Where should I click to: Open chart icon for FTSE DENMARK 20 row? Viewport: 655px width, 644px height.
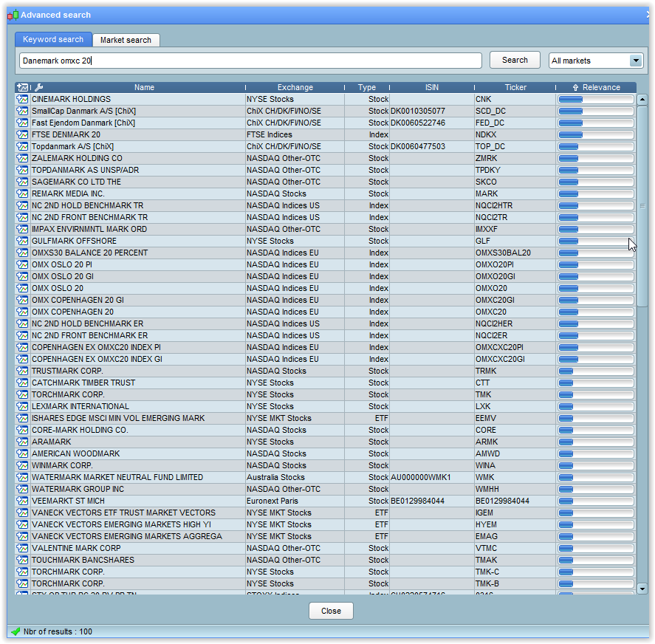pyautogui.click(x=22, y=134)
